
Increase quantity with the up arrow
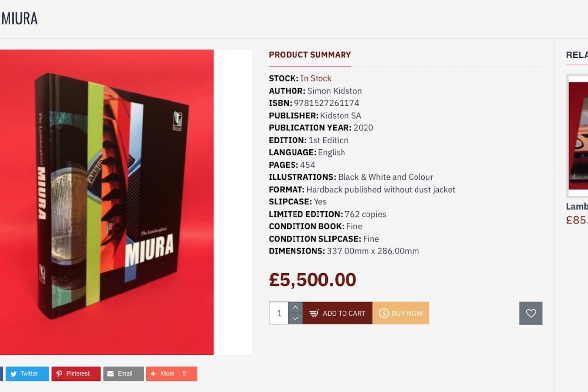295,308
